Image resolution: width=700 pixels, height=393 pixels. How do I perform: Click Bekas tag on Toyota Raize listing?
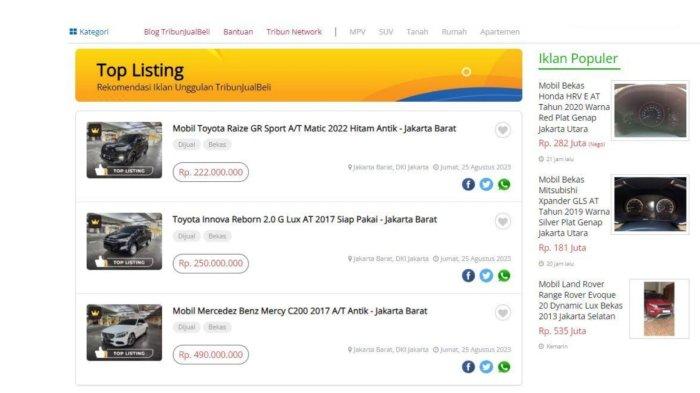pos(217,145)
